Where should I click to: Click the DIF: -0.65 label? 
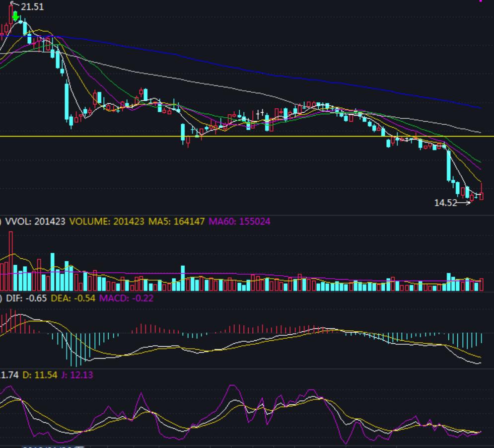[26, 298]
